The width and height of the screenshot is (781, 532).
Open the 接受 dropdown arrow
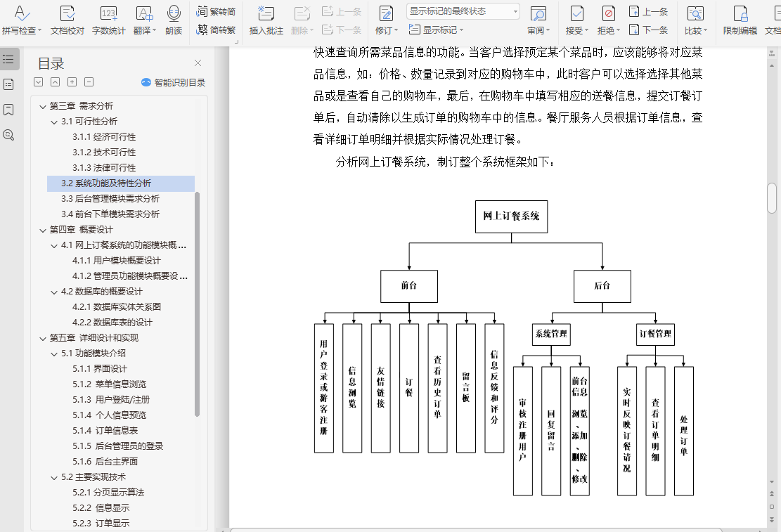click(586, 31)
